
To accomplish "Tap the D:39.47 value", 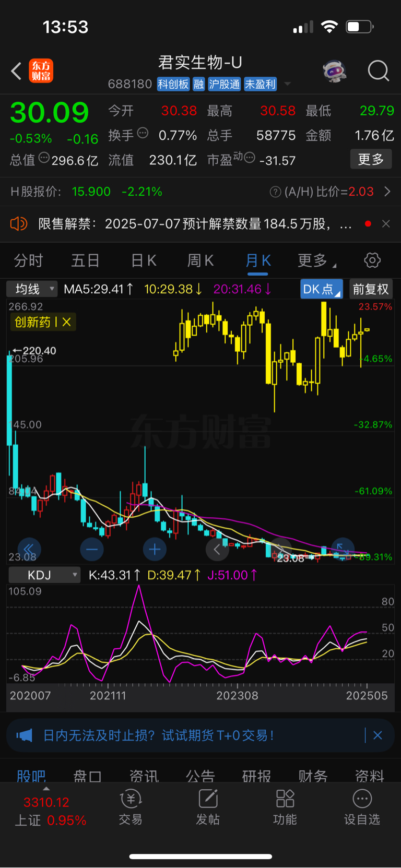I will tap(174, 575).
